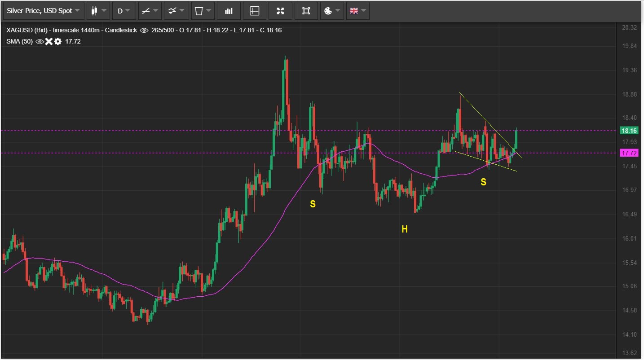Click the green 18.16 current price tag

[629, 131]
